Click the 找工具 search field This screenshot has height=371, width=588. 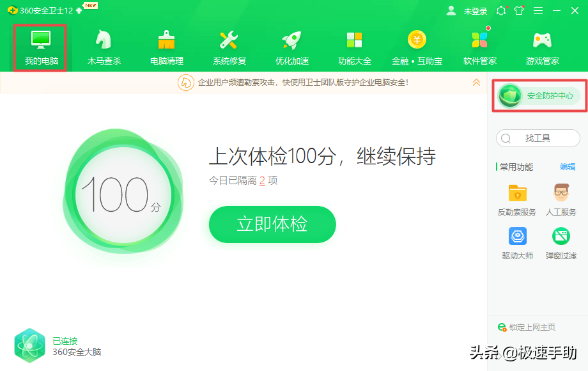coord(538,138)
